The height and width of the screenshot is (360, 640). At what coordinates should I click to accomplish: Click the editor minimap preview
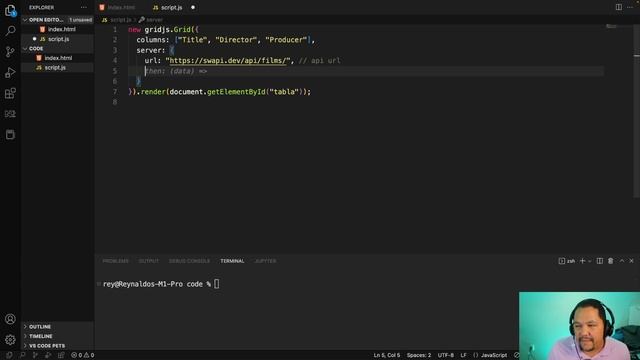[611, 27]
